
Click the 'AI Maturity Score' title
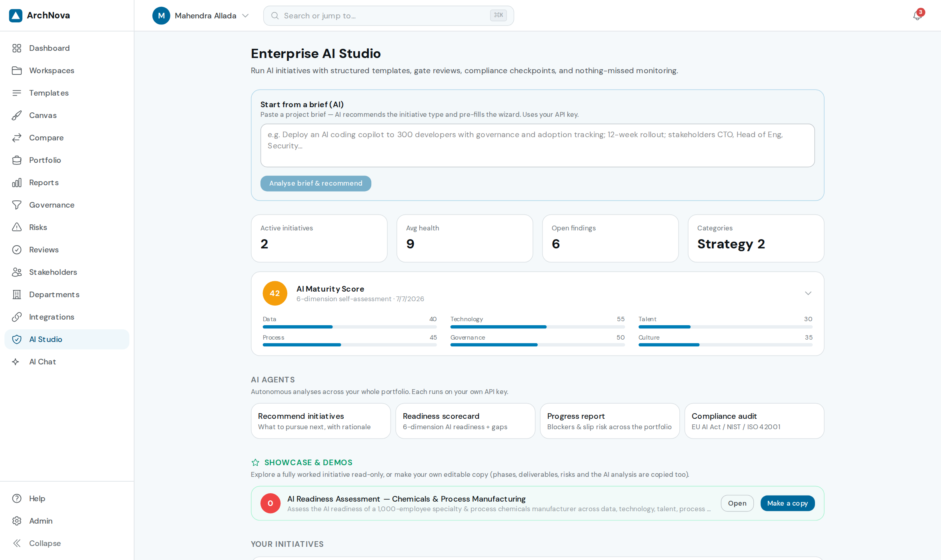click(330, 289)
